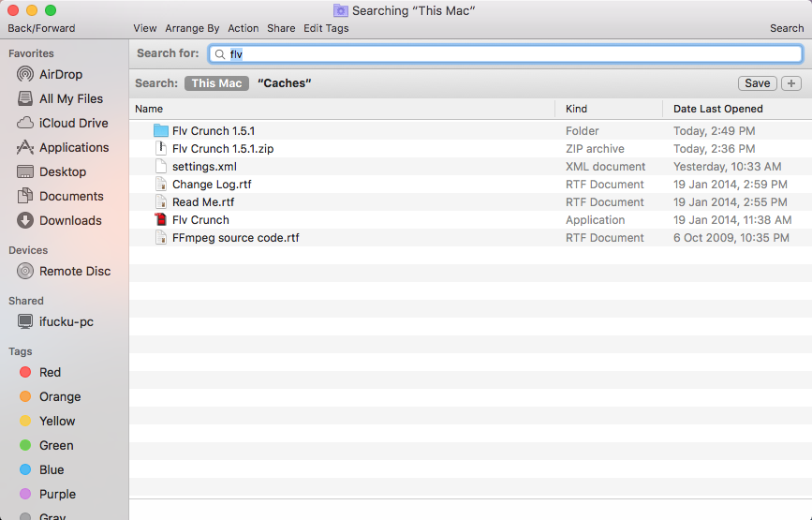Click the search field containing flv
This screenshot has width=812, height=520.
click(x=506, y=54)
